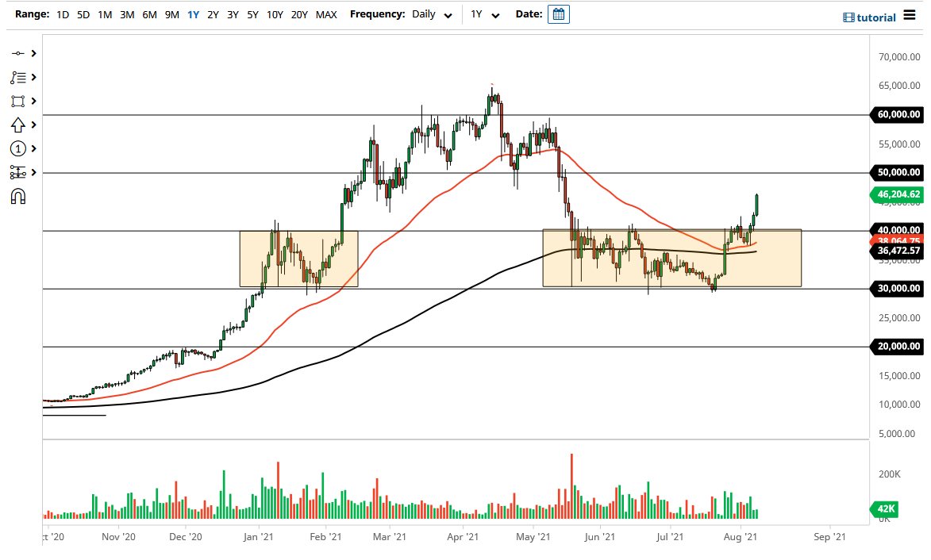The width and height of the screenshot is (931, 560).
Task: Expand the text annotation tool submenu chevron
Action: [x=34, y=77]
